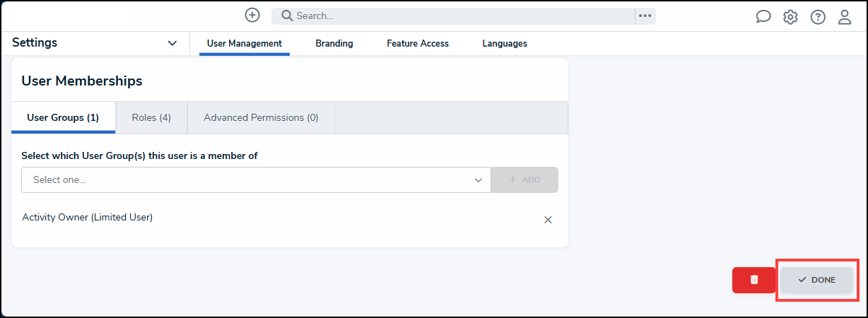Focus the top Search field
Image resolution: width=868 pixels, height=318 pixels.
(x=453, y=16)
